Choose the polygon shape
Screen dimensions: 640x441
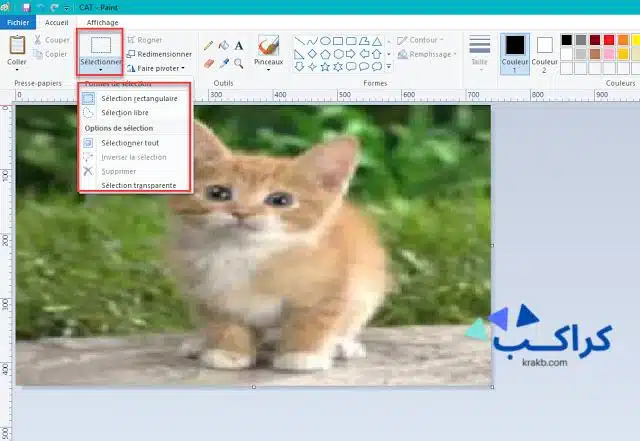(364, 41)
